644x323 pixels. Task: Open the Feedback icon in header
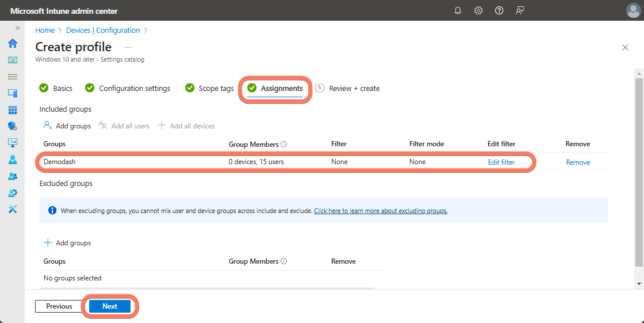point(520,10)
